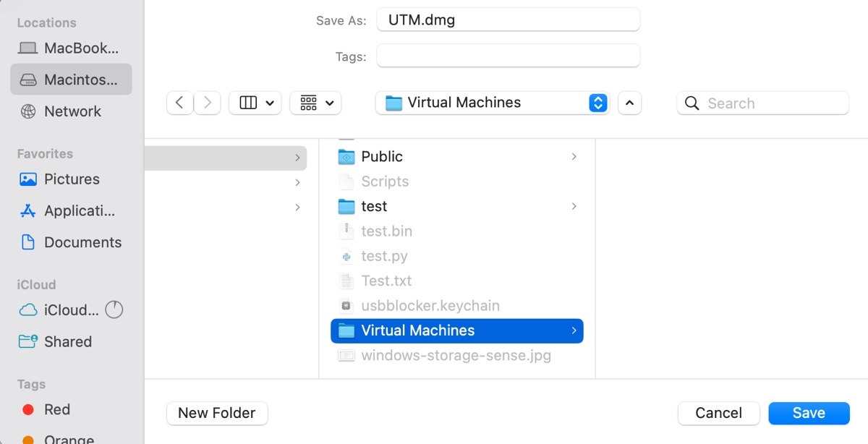This screenshot has width=868, height=444.
Task: Click the test folder icon
Action: (x=346, y=206)
